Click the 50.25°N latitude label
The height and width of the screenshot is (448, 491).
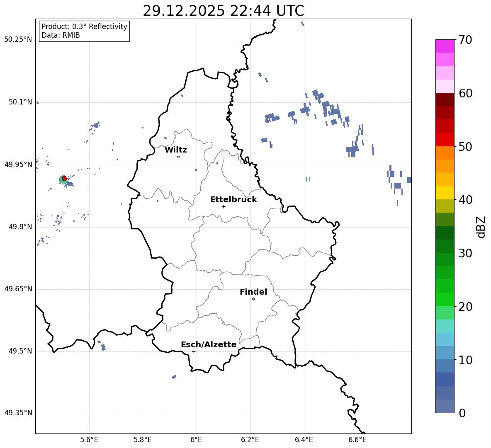pos(18,40)
